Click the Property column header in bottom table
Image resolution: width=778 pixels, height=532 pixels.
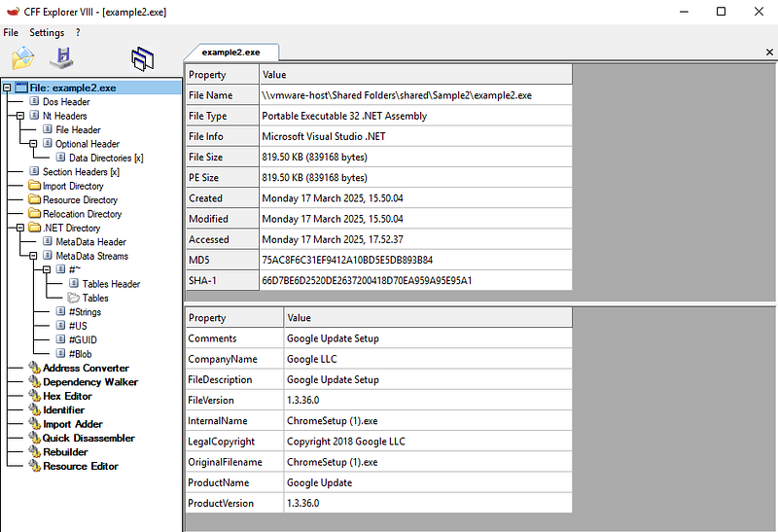(x=234, y=318)
